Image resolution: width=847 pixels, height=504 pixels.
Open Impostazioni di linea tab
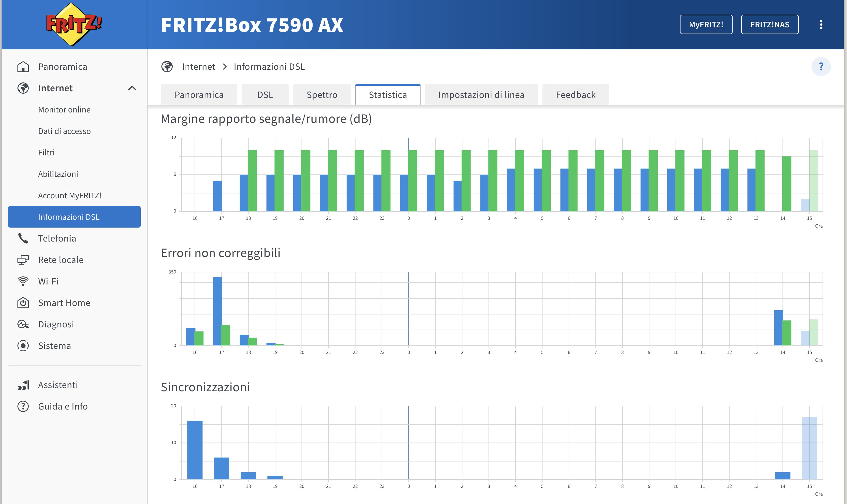(481, 95)
